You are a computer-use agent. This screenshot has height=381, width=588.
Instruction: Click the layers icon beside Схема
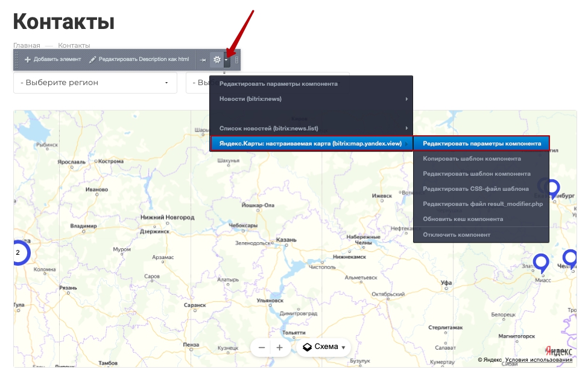click(x=307, y=347)
